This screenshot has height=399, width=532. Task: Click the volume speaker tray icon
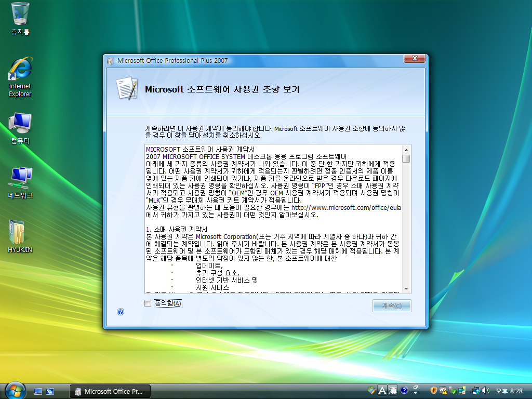point(486,391)
